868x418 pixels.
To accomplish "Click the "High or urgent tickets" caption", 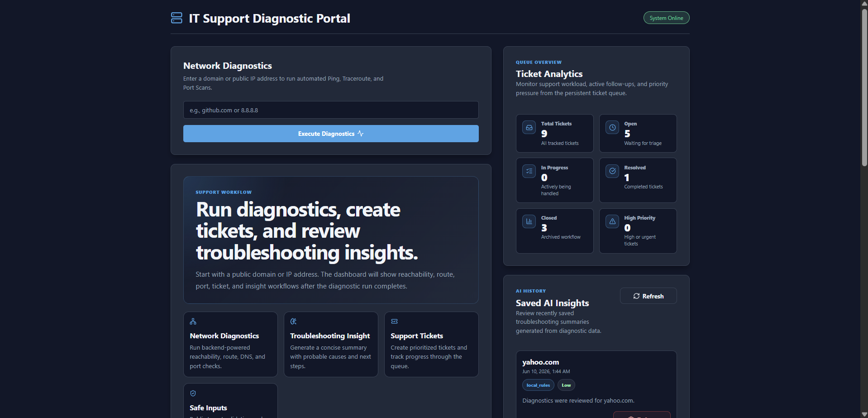I will pyautogui.click(x=640, y=240).
